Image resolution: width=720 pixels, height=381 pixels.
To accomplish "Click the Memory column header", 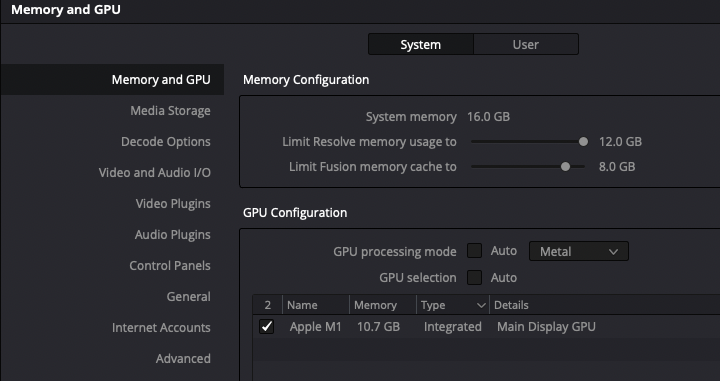I will 382,305.
